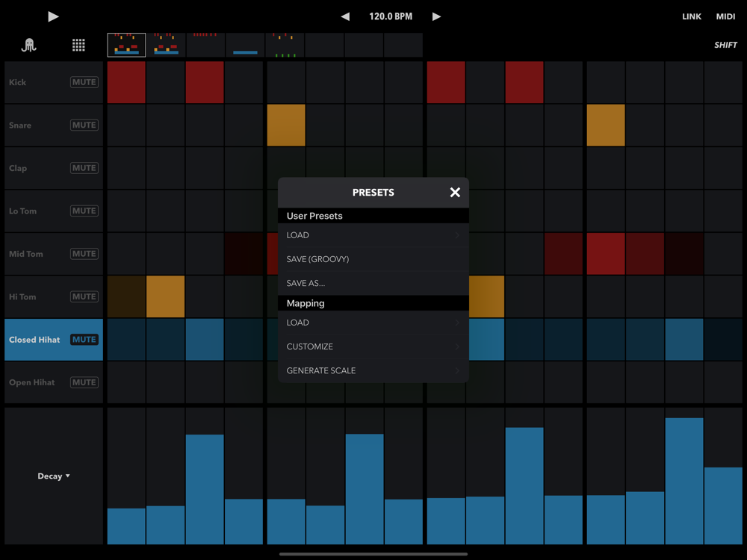Increase tempo with the right BPM arrow
This screenshot has width=747, height=560.
pyautogui.click(x=436, y=16)
